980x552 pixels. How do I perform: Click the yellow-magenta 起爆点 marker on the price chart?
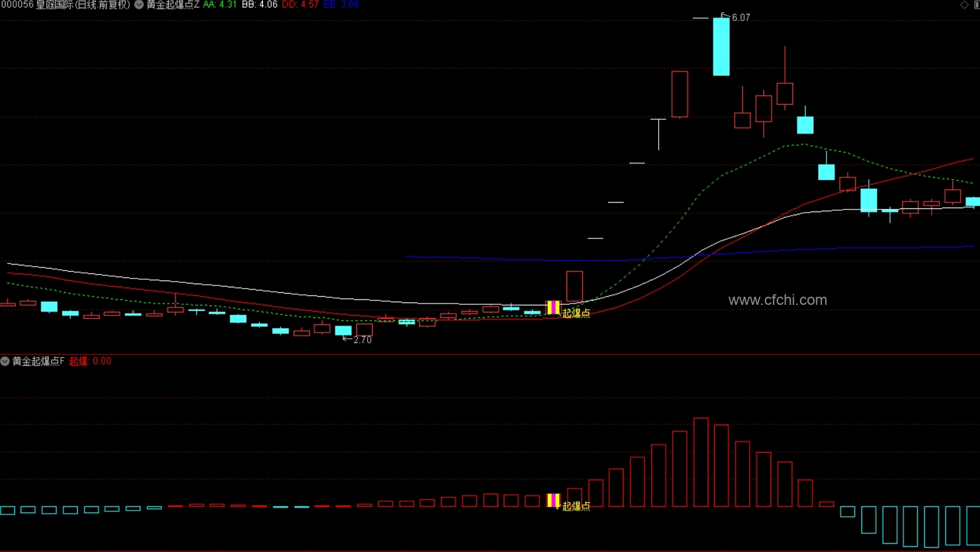(x=553, y=307)
